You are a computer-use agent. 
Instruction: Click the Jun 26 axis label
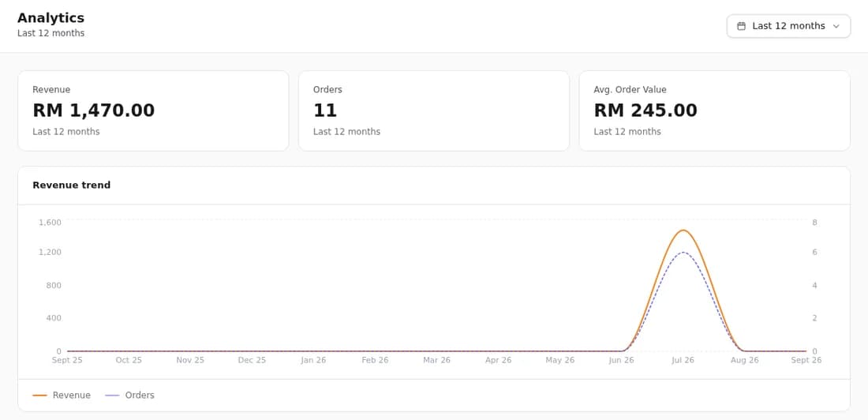[x=621, y=360]
